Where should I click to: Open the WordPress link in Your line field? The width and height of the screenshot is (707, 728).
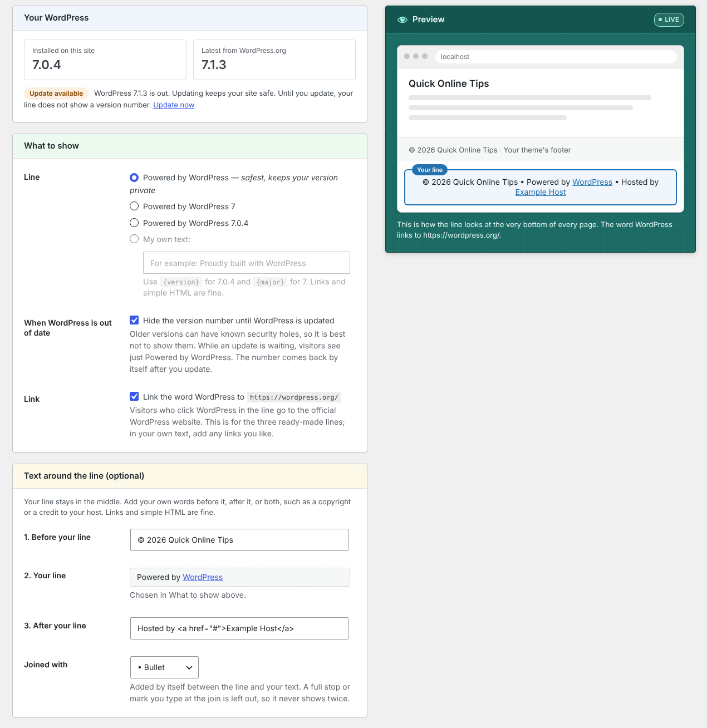203,577
